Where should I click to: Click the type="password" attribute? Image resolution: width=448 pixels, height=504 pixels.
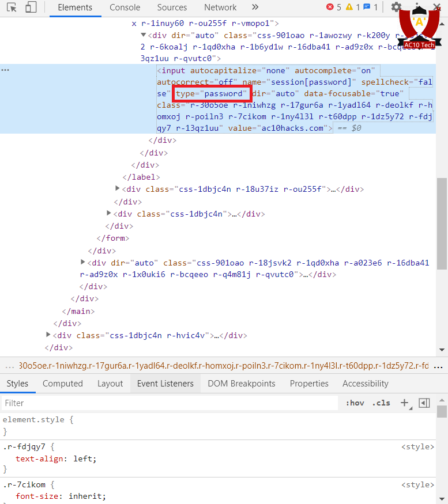click(212, 93)
